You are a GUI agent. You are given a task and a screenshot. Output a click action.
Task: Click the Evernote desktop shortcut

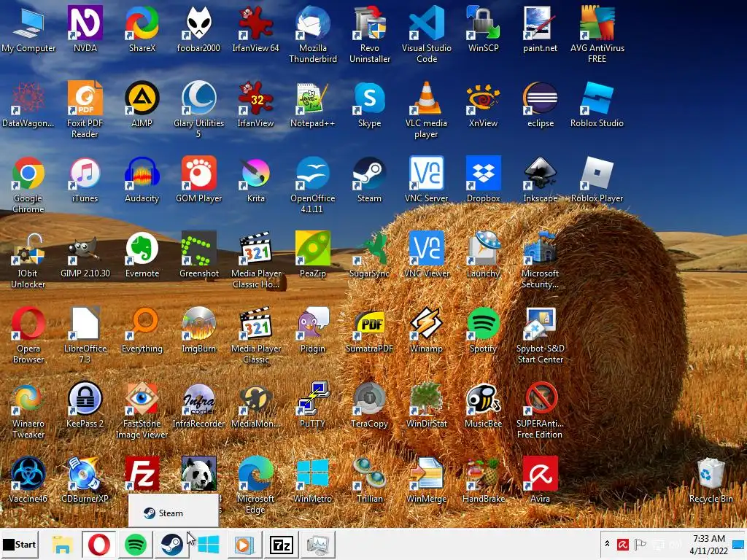point(142,254)
